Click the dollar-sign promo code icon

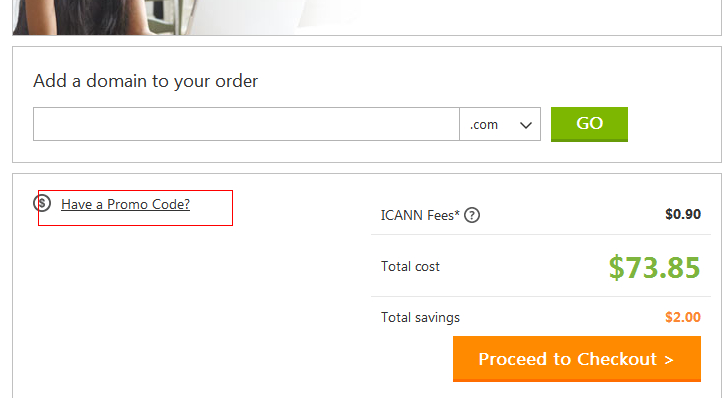(x=42, y=203)
